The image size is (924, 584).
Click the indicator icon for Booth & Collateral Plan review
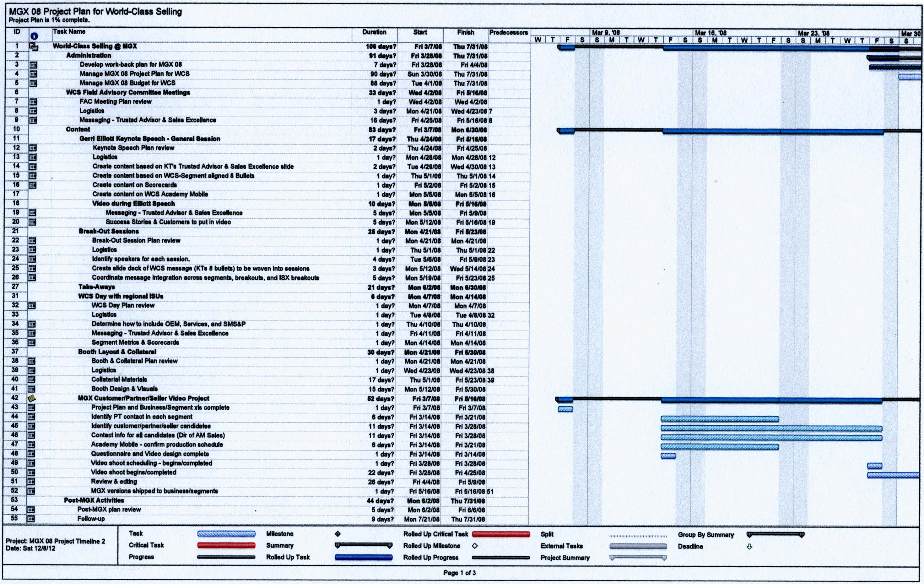[x=32, y=361]
